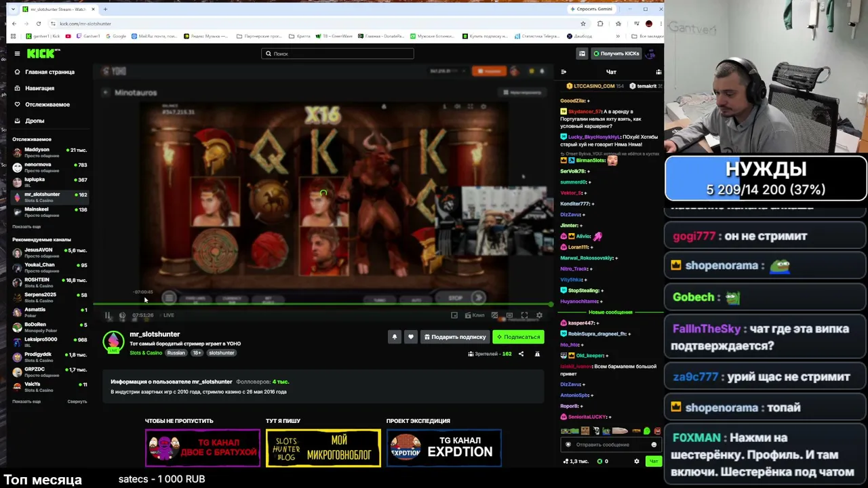Viewport: 868px width, 488px height.
Task: Toggle mini player mode icon
Action: (x=454, y=315)
